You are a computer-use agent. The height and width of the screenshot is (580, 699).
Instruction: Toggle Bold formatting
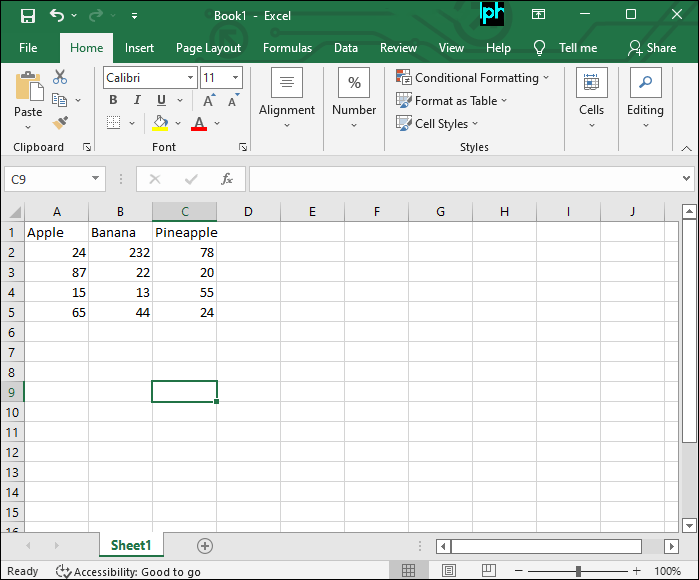(x=113, y=100)
